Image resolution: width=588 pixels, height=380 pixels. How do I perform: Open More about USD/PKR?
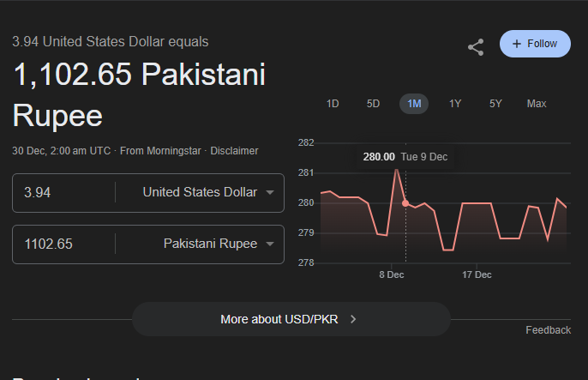(x=280, y=319)
